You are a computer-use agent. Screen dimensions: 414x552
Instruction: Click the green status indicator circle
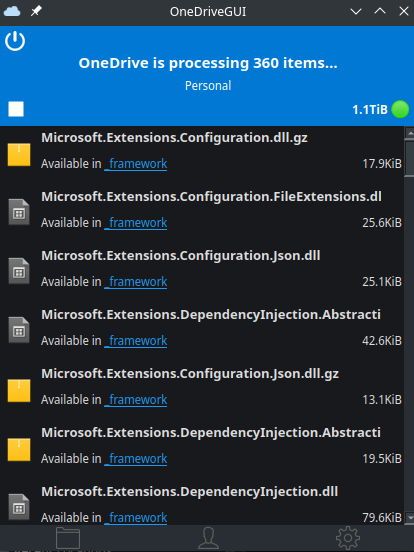click(x=400, y=109)
